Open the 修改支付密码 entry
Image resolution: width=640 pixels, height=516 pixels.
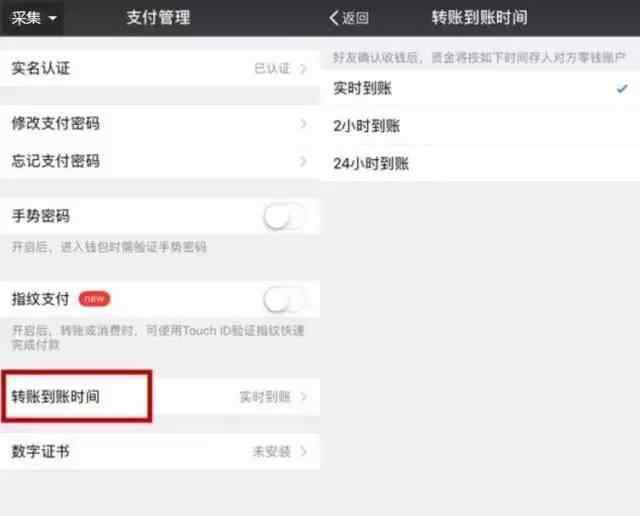[x=160, y=123]
